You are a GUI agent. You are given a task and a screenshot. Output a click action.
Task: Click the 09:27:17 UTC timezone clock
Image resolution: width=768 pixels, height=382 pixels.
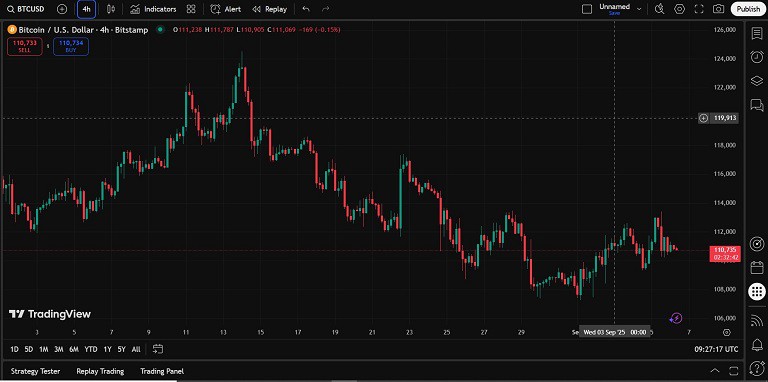[x=716, y=349]
